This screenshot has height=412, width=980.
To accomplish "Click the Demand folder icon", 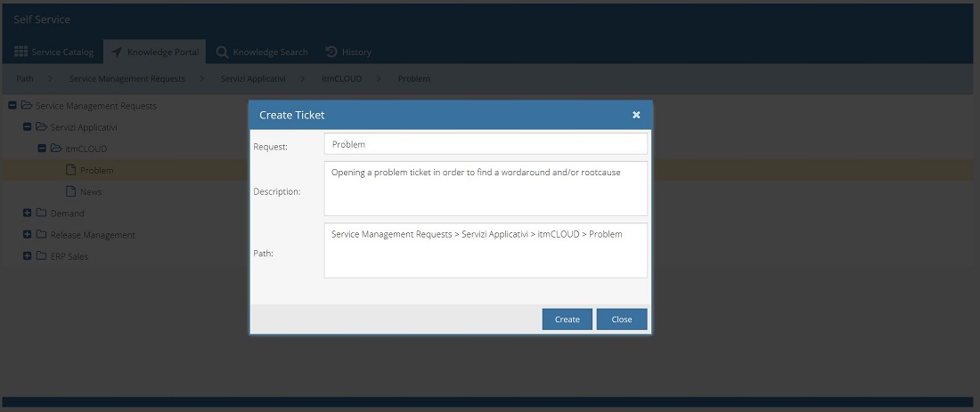I will point(41,214).
